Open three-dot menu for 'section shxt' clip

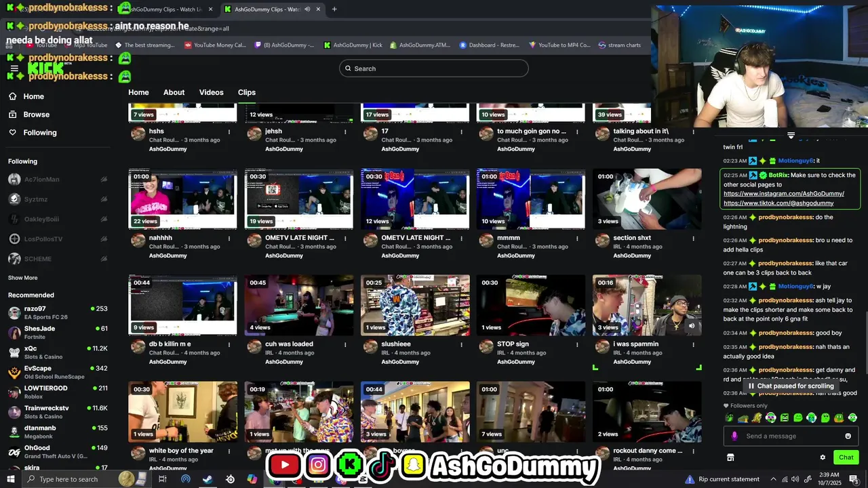coord(693,239)
